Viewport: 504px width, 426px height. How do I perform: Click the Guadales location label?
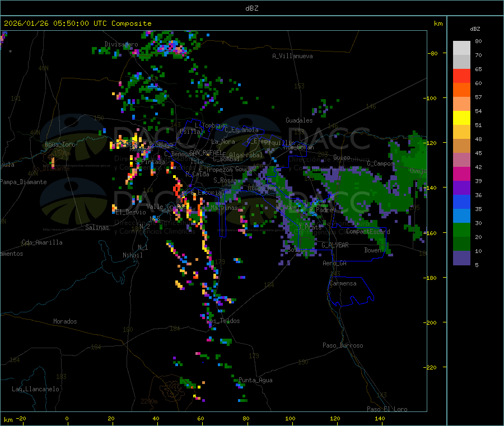click(x=299, y=120)
